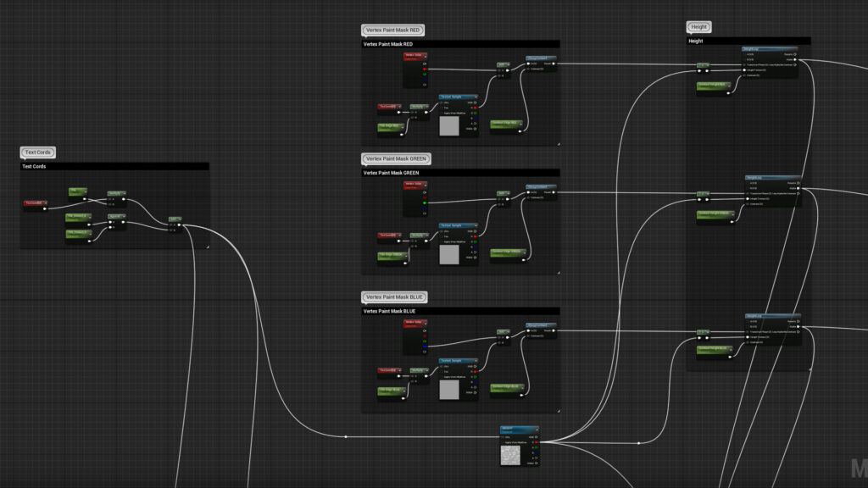Select the RGB output pin of the RED Texture Sample
The height and width of the screenshot is (488, 868).
[x=474, y=103]
